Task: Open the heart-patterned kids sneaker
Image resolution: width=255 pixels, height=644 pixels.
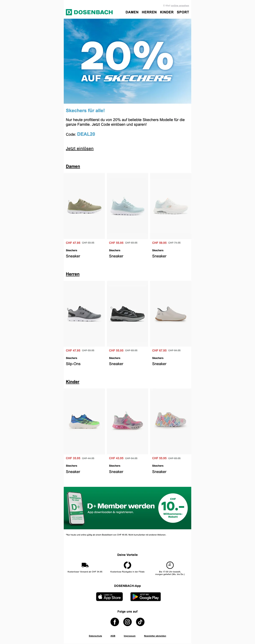Action: (171, 421)
